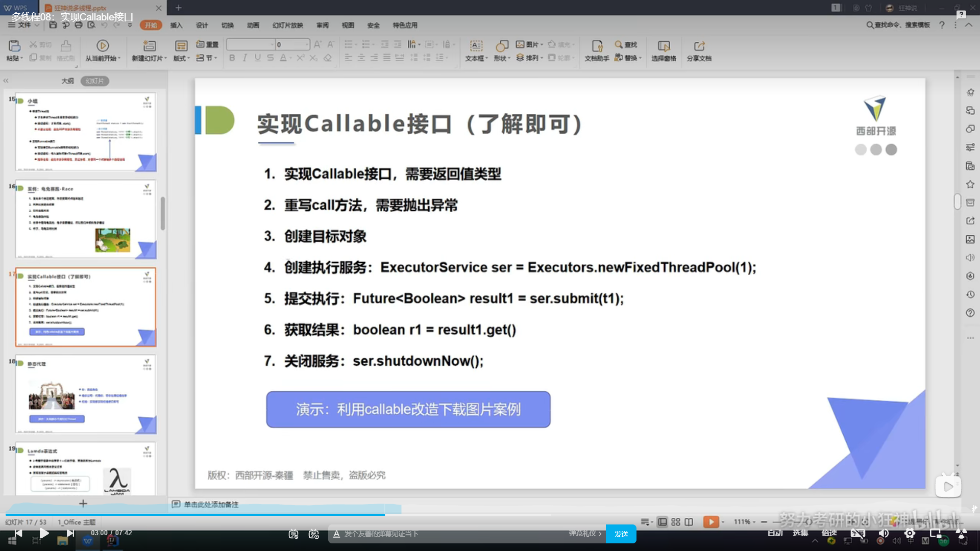
Task: Click the 发送 send danmaku button
Action: click(x=621, y=534)
